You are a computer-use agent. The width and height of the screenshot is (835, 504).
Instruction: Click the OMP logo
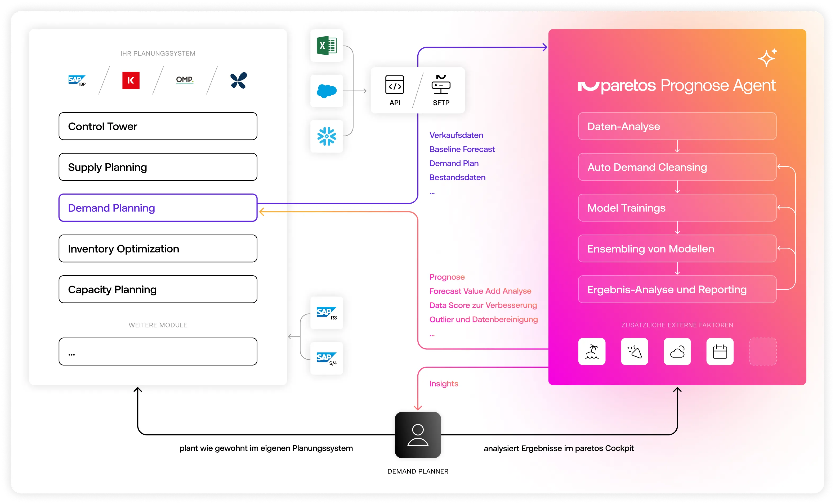pyautogui.click(x=185, y=80)
